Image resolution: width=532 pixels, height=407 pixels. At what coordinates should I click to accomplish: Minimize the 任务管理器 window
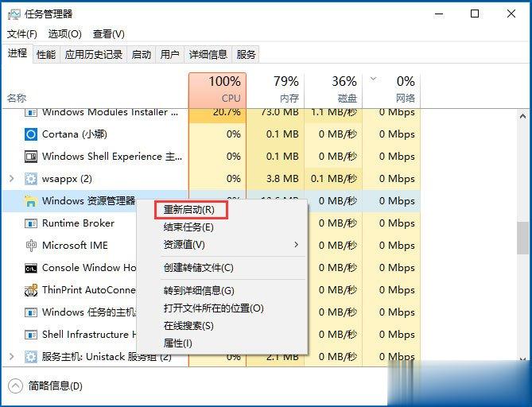(439, 14)
